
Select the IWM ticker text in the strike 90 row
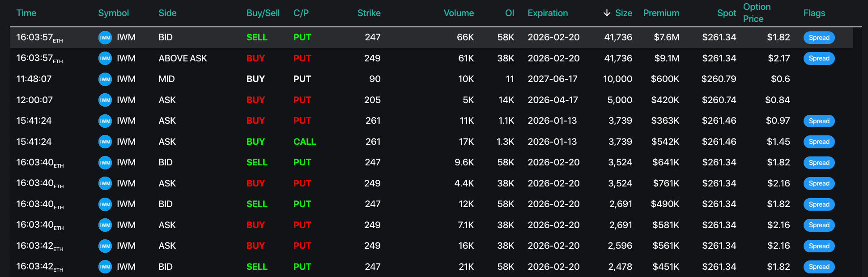click(126, 79)
